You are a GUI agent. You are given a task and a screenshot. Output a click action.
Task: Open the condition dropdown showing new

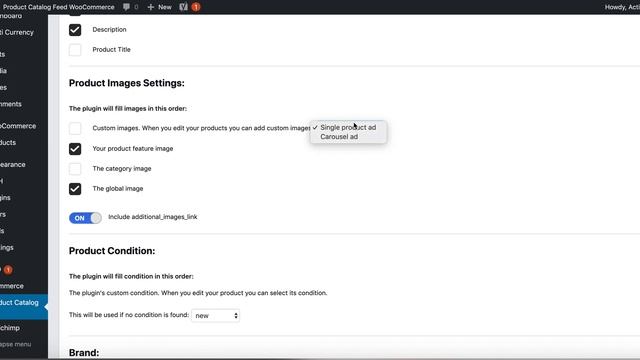216,316
